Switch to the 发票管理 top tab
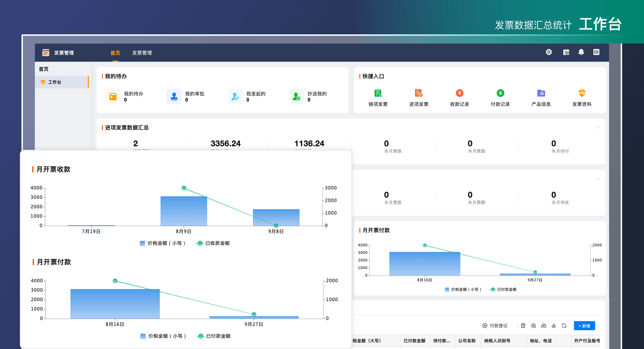 (142, 53)
